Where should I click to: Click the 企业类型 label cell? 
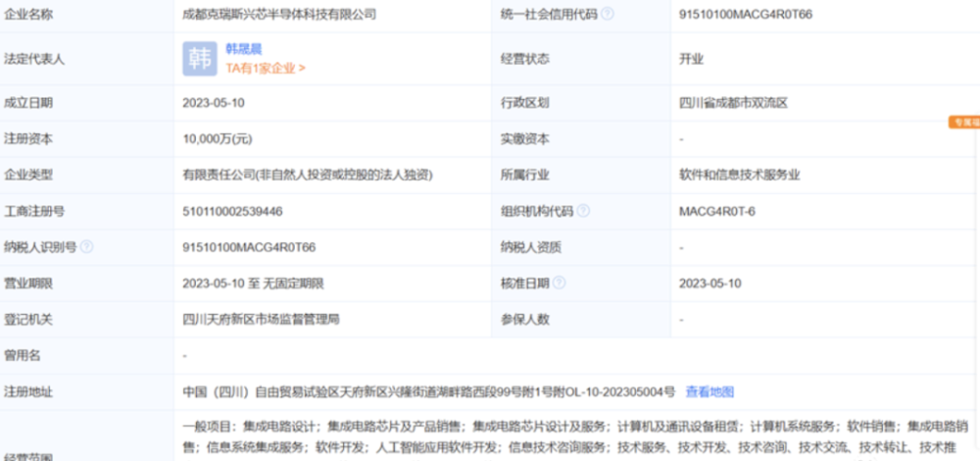[x=87, y=176]
